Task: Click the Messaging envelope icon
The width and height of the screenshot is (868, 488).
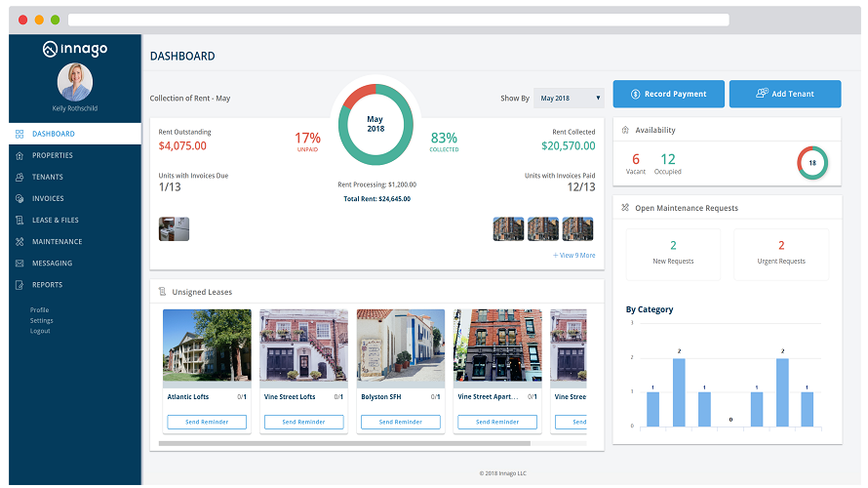Action: pyautogui.click(x=20, y=264)
